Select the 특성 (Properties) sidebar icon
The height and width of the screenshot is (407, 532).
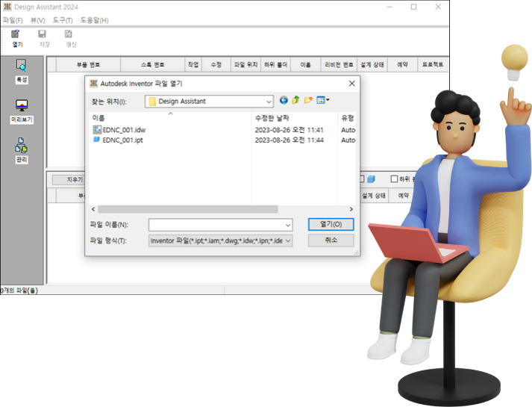21,66
